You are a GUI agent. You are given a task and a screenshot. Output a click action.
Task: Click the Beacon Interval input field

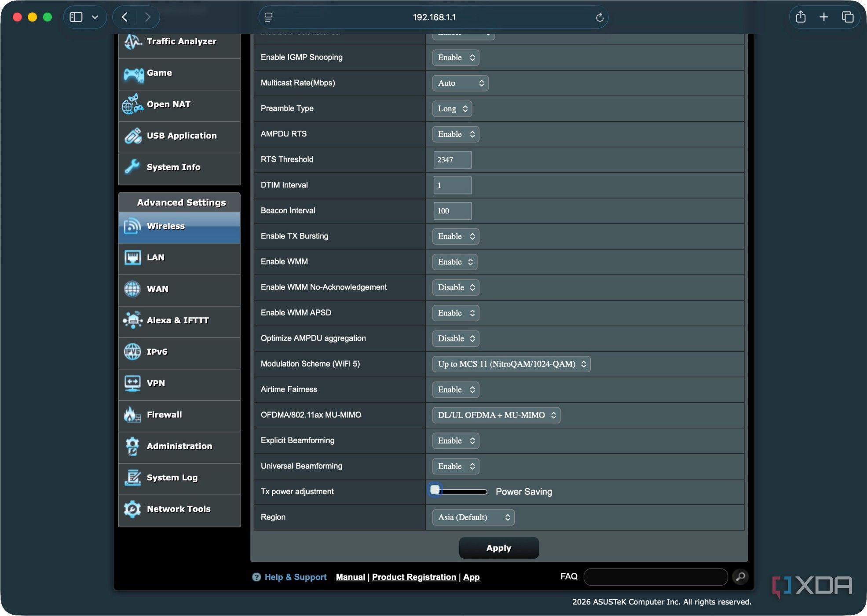(x=452, y=211)
